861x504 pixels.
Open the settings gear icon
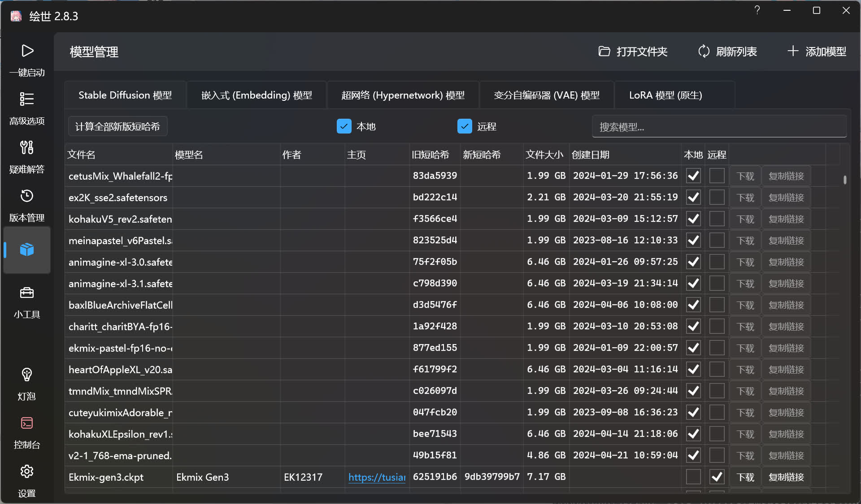[27, 471]
